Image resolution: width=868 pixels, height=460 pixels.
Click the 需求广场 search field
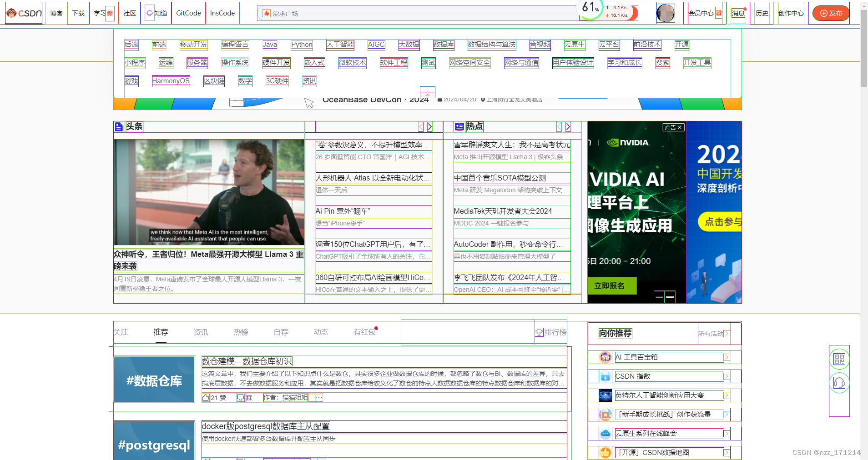419,13
